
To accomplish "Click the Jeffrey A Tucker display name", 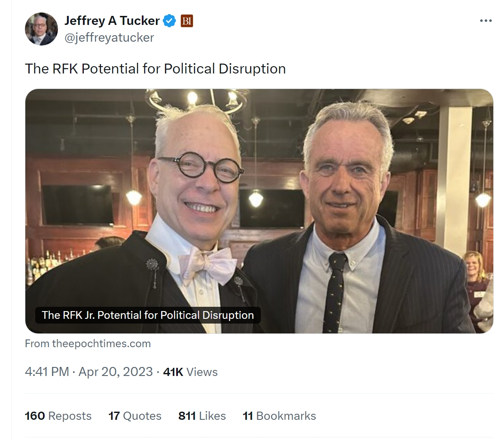I will [112, 20].
